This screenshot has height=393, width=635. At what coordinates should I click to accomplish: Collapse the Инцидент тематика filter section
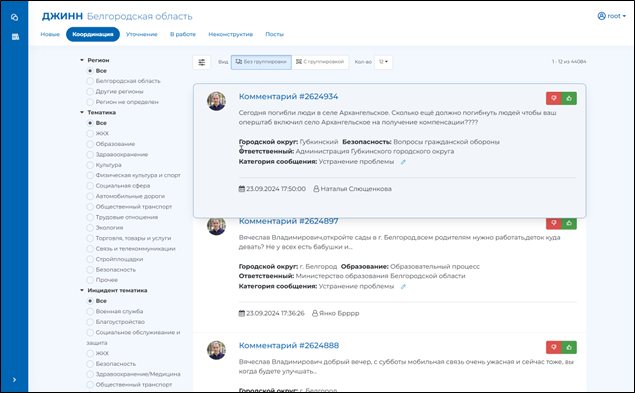point(113,290)
